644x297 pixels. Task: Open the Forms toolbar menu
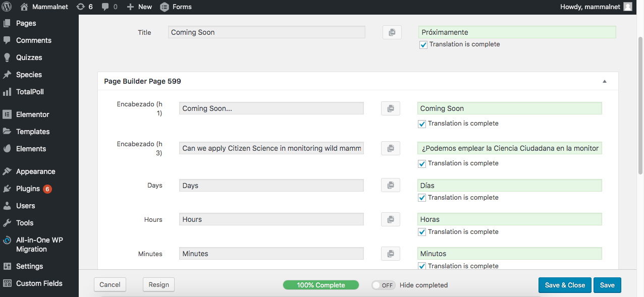[x=176, y=7]
